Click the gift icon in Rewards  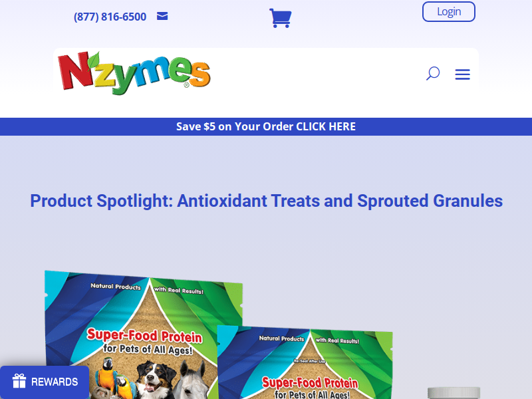tap(19, 380)
